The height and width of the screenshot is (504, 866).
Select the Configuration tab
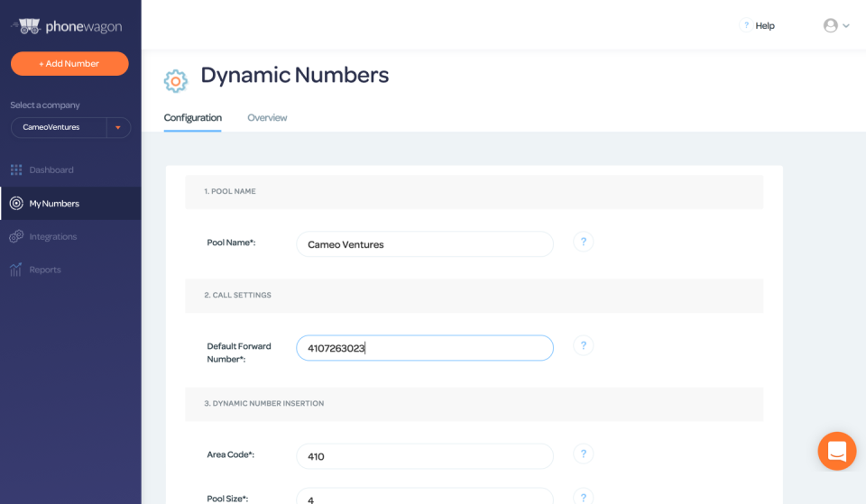[x=192, y=117]
